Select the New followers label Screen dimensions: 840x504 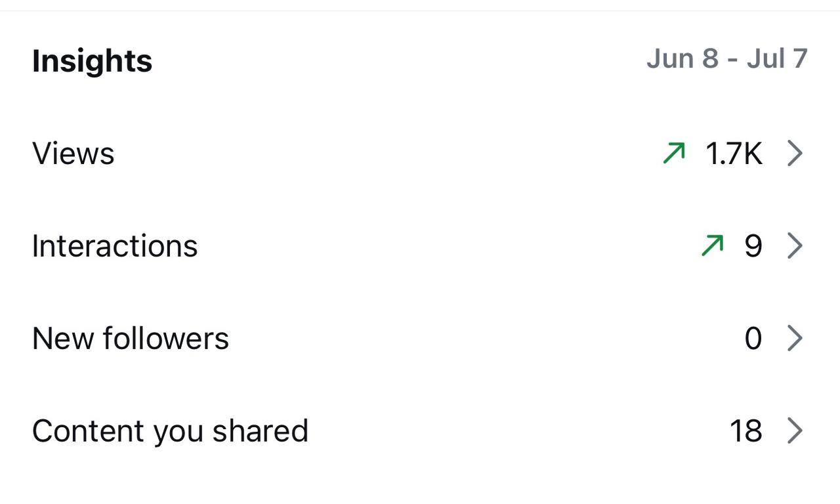tap(131, 339)
